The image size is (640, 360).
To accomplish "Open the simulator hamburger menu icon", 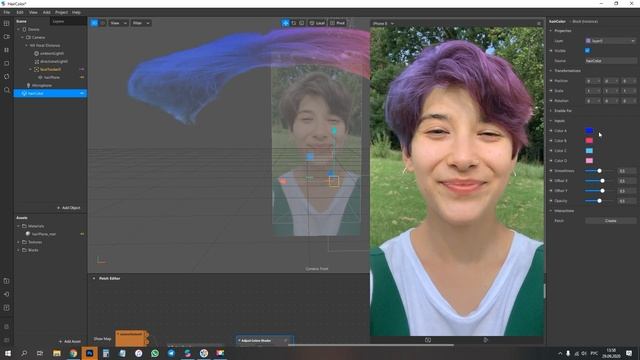I will pyautogui.click(x=539, y=24).
